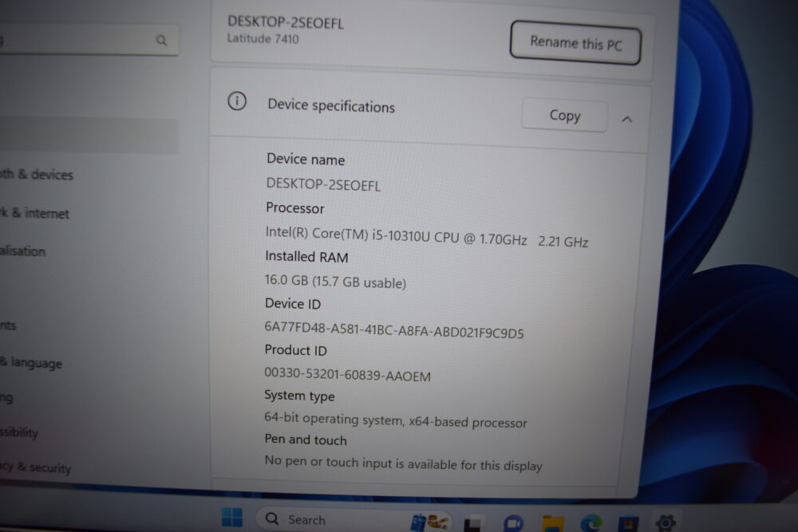Open Gaming settings page
This screenshot has width=798, height=532.
6,398
